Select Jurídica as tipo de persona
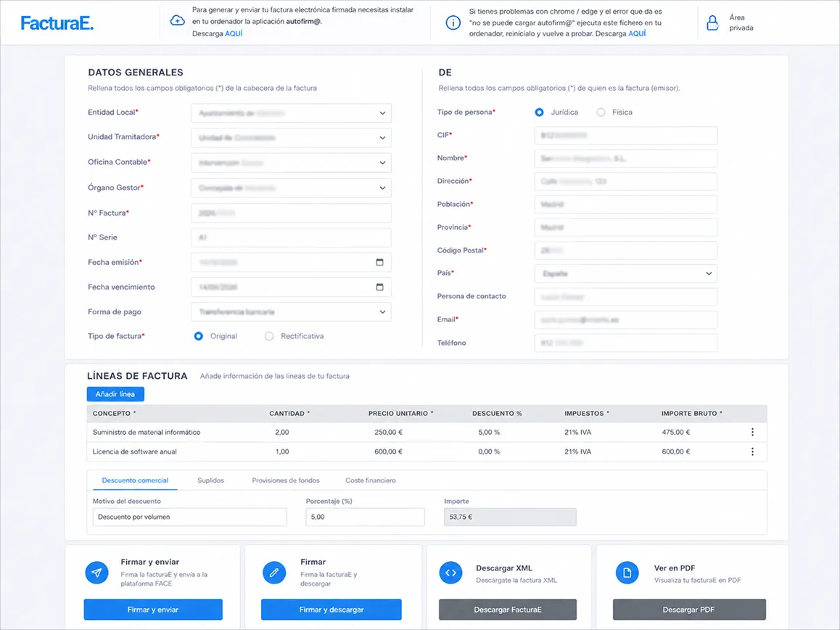 (x=540, y=112)
